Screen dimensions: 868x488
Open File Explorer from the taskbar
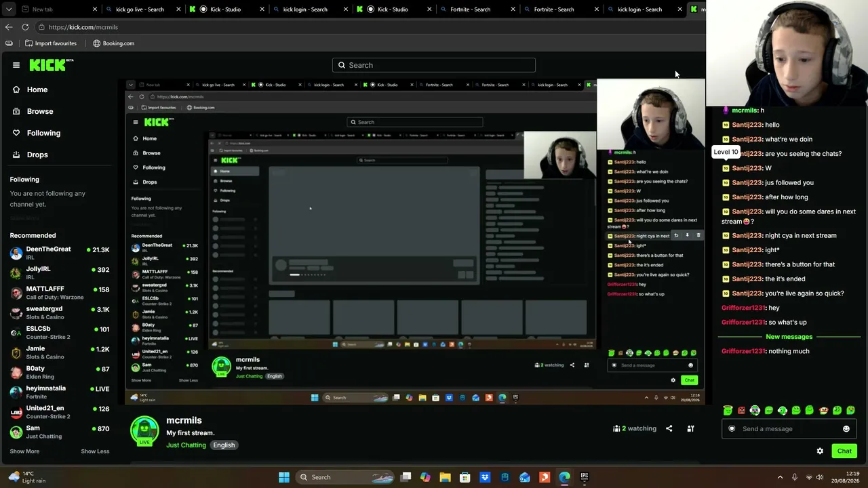(x=445, y=477)
